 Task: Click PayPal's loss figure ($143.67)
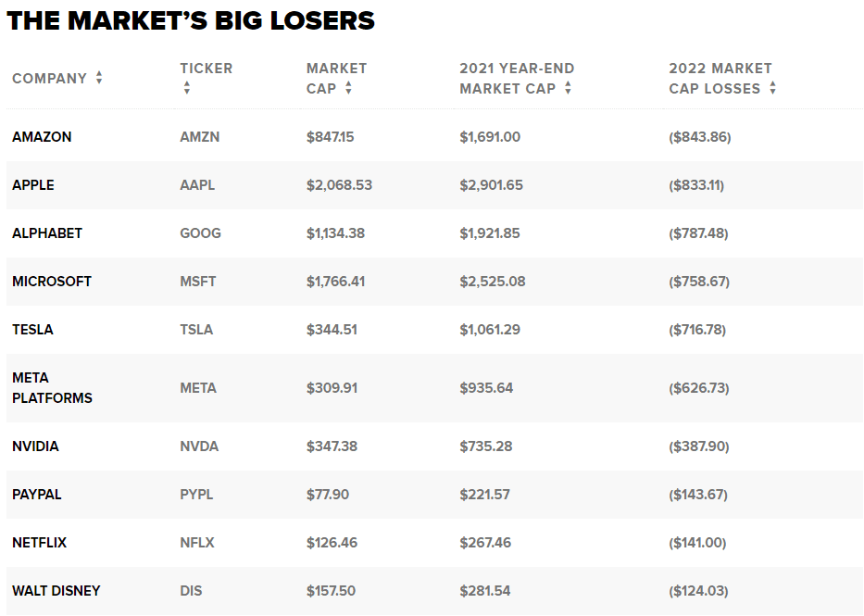pyautogui.click(x=698, y=495)
